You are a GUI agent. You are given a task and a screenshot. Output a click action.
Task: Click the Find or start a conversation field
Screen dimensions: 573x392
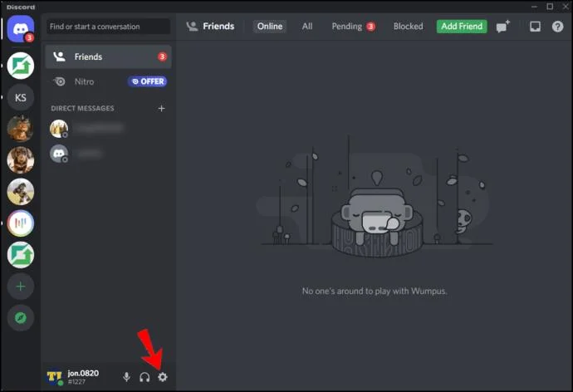108,27
